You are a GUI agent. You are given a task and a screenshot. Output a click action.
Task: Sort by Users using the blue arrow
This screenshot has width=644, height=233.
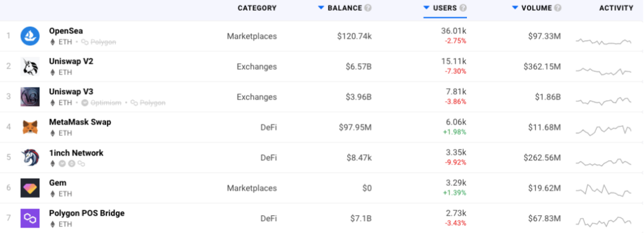pyautogui.click(x=426, y=8)
